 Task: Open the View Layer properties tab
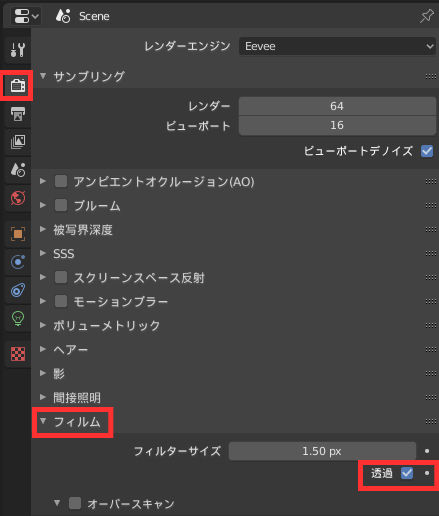click(18, 142)
